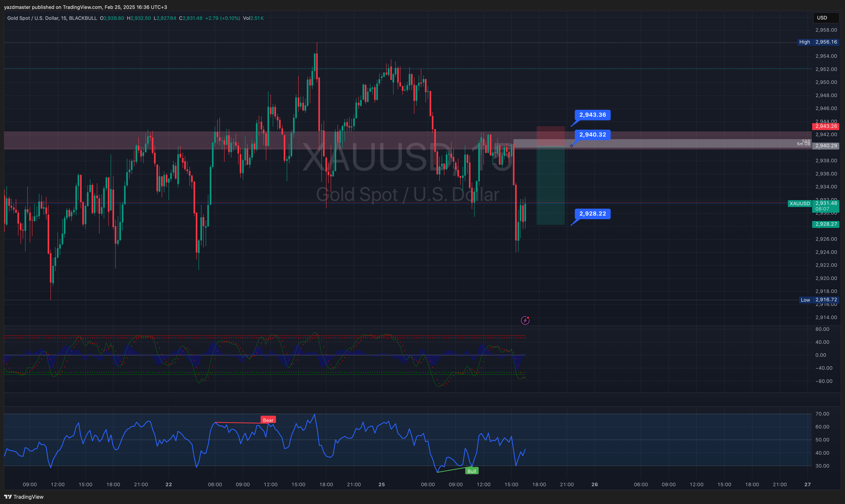Click the 2,920.00 price axis label
Image resolution: width=845 pixels, height=504 pixels.
pyautogui.click(x=826, y=278)
